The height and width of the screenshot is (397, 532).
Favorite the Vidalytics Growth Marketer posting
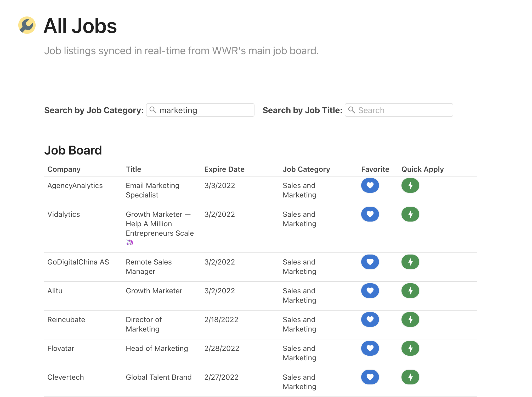pyautogui.click(x=370, y=214)
